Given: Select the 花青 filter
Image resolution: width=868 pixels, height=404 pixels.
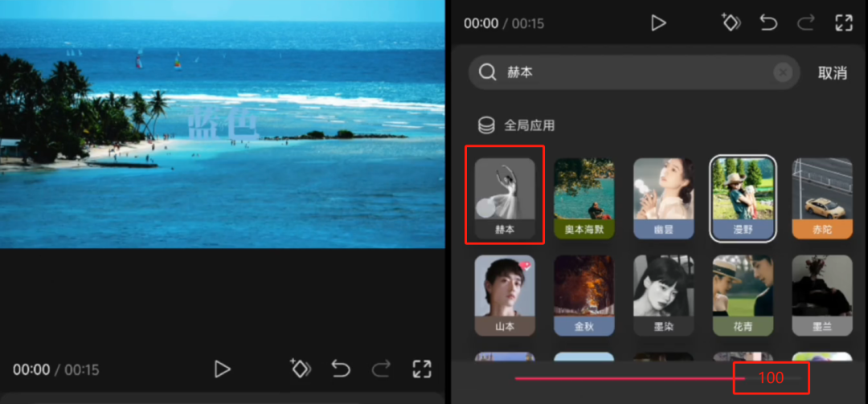Looking at the screenshot, I should 743,296.
